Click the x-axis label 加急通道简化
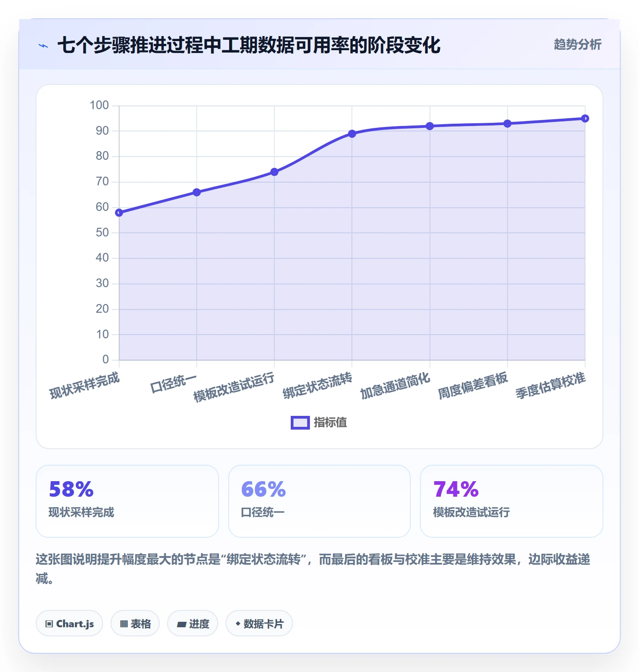Image resolution: width=639 pixels, height=672 pixels. pos(395,386)
